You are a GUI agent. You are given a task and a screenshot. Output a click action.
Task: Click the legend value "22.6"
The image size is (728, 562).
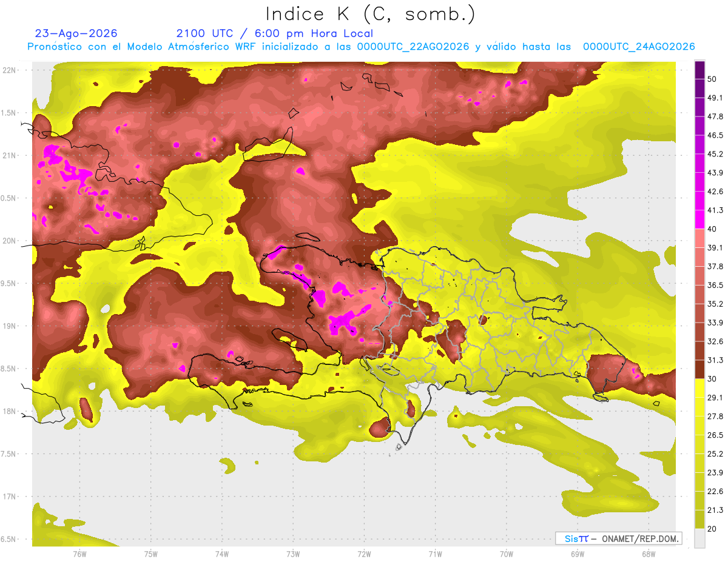[715, 492]
